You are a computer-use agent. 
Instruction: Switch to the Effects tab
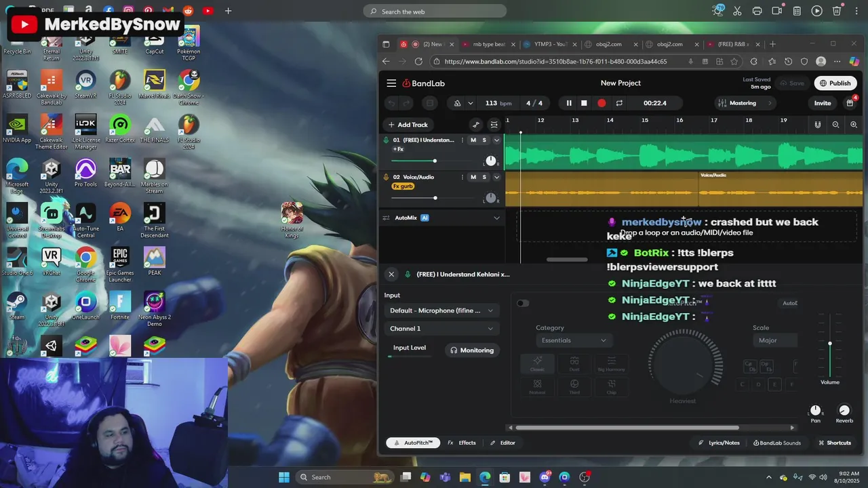tap(462, 443)
